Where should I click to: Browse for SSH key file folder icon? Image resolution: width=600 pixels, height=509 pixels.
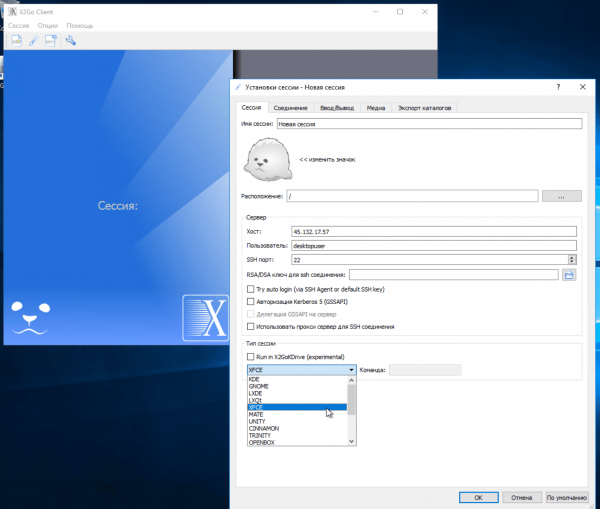pyautogui.click(x=570, y=274)
